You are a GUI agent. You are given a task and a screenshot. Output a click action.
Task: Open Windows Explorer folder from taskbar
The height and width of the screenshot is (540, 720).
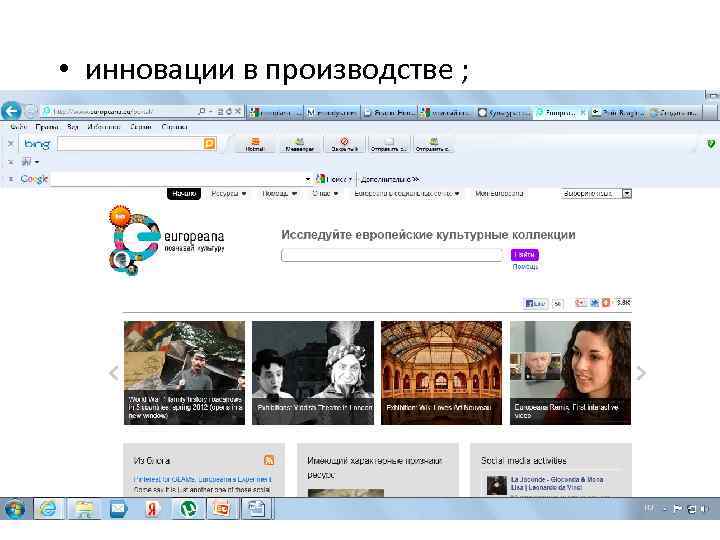click(x=84, y=509)
